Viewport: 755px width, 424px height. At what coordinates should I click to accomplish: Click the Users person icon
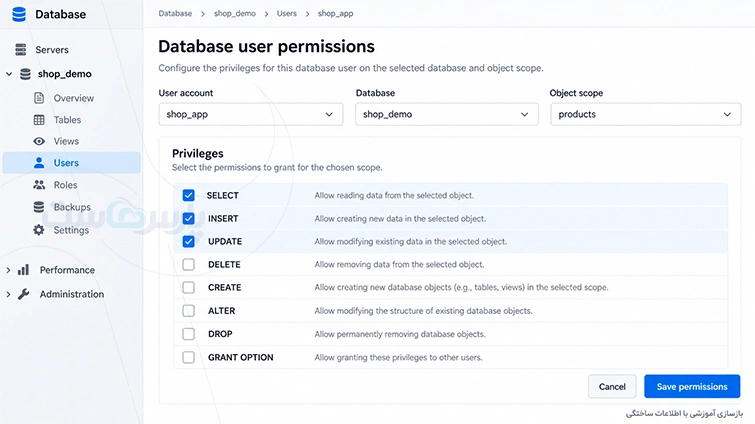39,163
